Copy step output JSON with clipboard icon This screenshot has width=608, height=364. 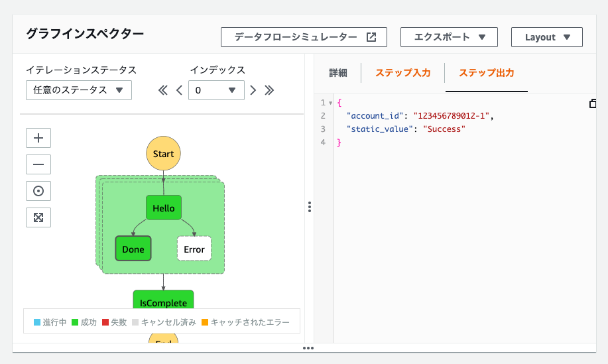coord(593,103)
